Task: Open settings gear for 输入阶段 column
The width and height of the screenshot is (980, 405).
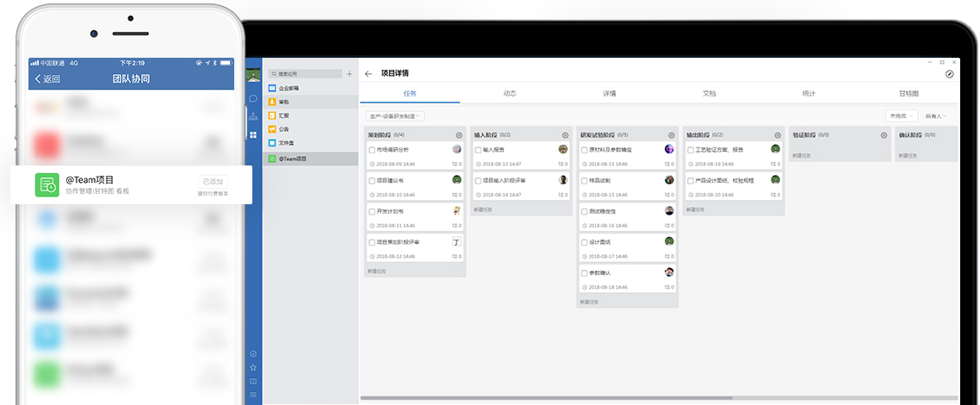Action: point(565,135)
